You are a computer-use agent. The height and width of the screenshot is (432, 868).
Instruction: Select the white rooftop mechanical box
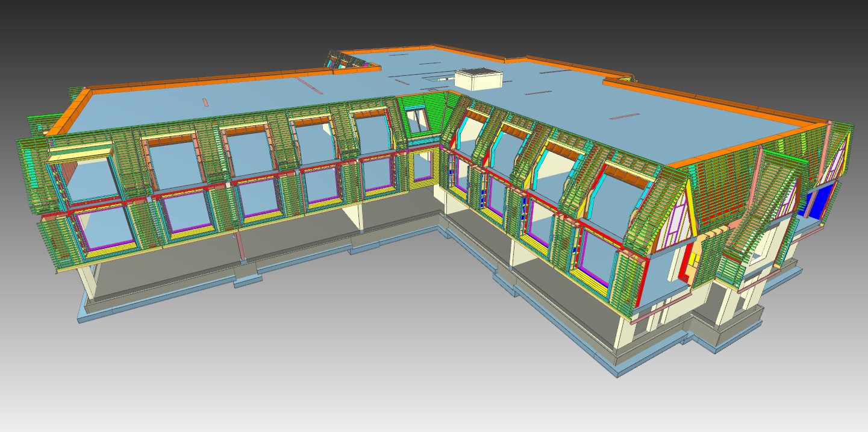click(478, 80)
